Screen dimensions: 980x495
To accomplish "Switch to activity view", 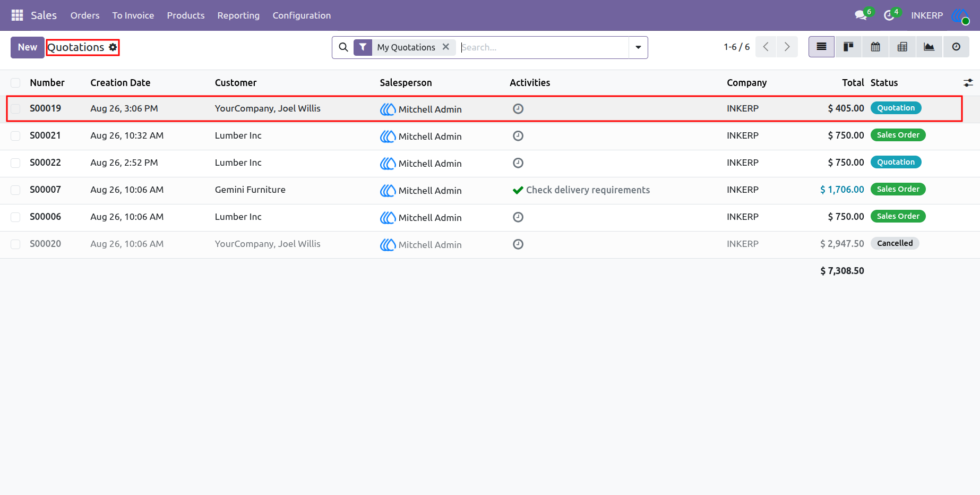I will (956, 47).
